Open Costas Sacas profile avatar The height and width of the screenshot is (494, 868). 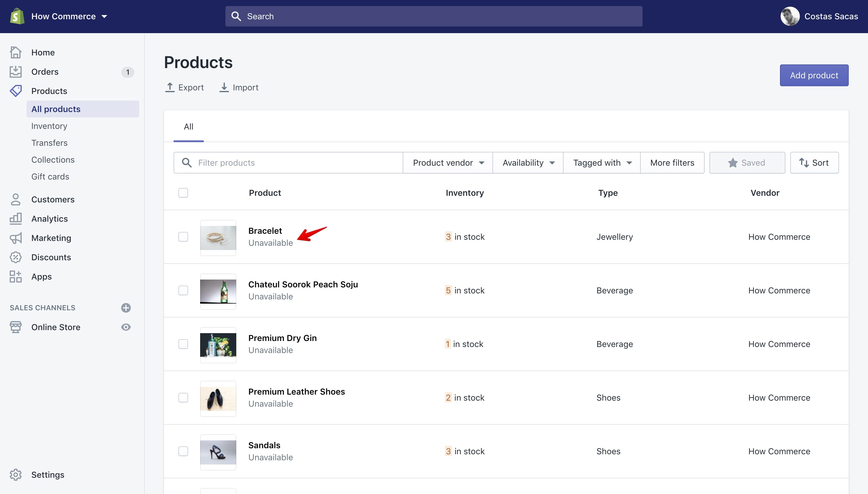click(x=790, y=16)
